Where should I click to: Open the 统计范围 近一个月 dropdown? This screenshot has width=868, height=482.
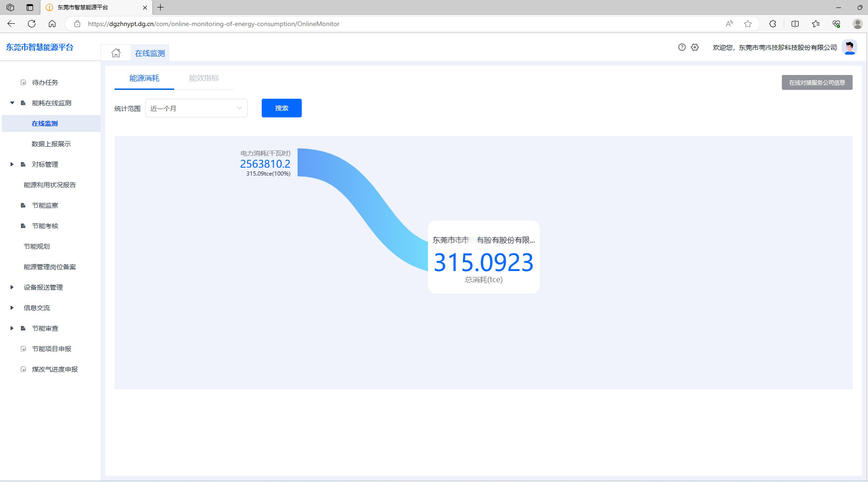point(196,108)
